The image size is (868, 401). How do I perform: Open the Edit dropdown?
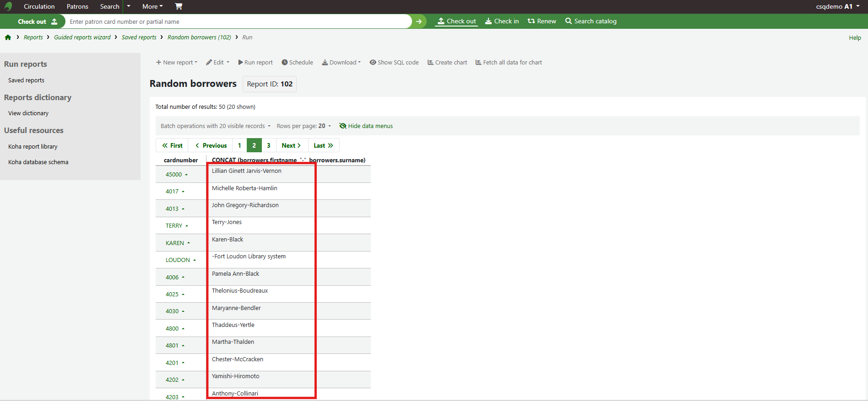point(217,63)
